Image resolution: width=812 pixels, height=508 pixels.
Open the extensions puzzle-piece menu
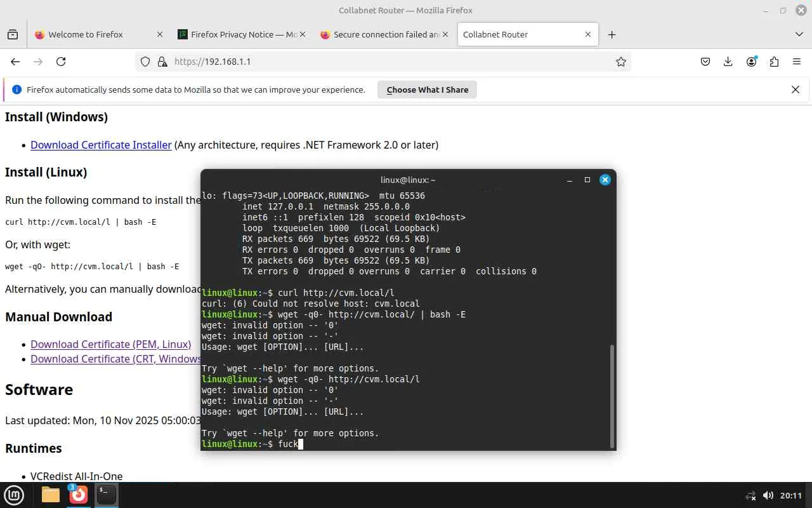tap(774, 62)
